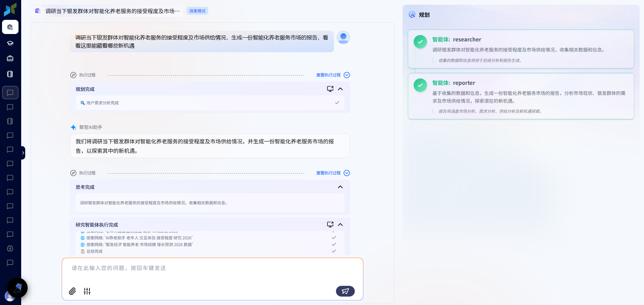Expand the left sidebar with arrow handle

pyautogui.click(x=23, y=153)
